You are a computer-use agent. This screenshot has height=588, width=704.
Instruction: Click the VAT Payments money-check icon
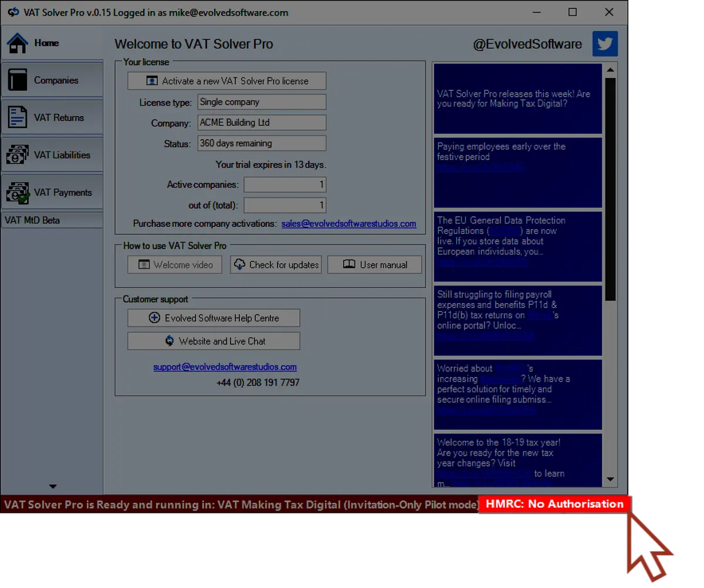click(18, 193)
